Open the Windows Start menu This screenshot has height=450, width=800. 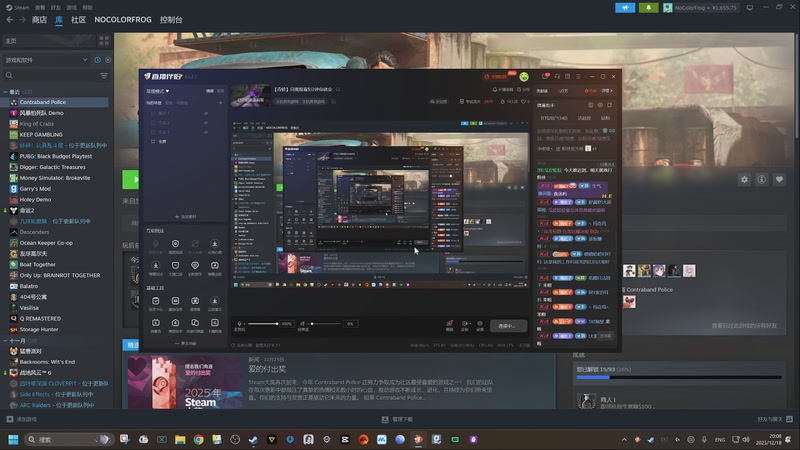pos(13,439)
